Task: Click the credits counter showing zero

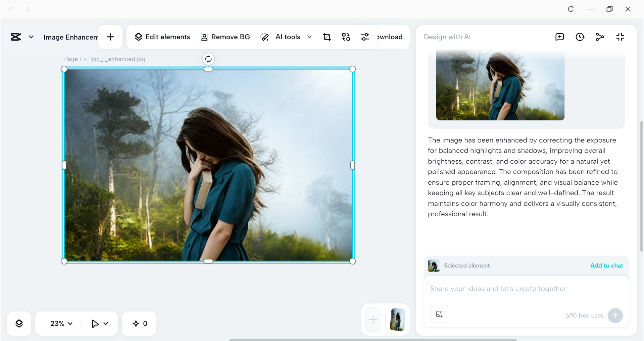Action: pyautogui.click(x=139, y=323)
